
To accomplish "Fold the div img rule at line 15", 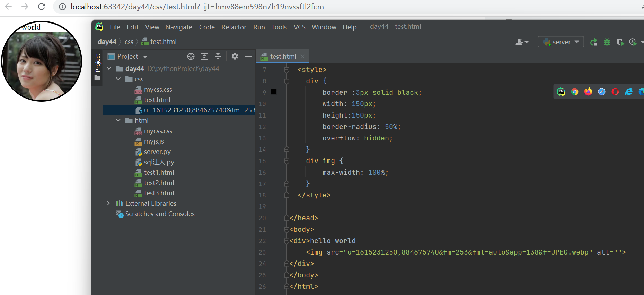I will [286, 161].
